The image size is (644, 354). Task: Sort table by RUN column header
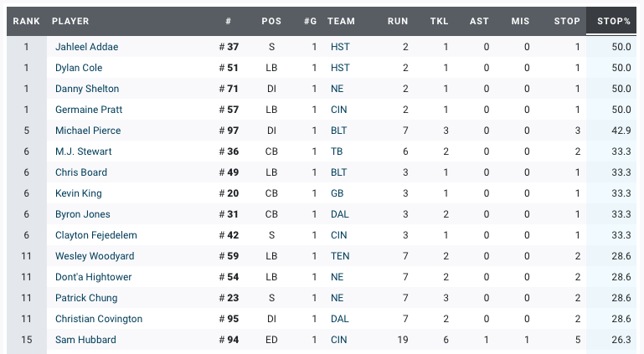tap(398, 21)
